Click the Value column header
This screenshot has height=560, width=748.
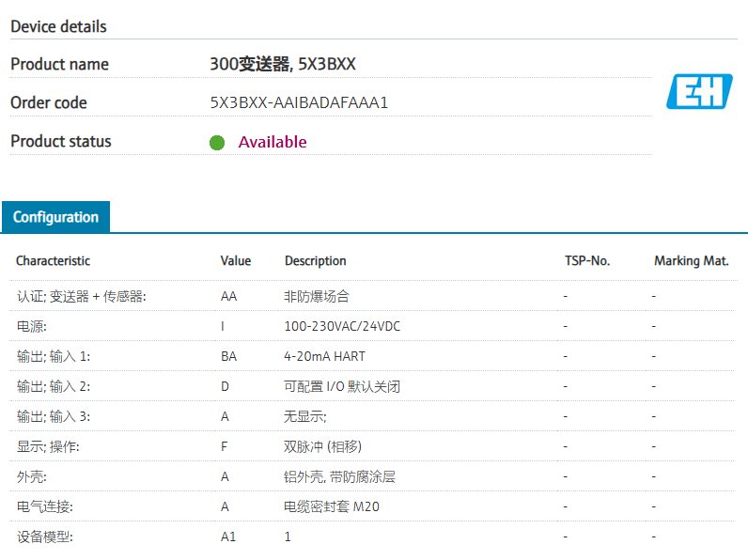point(236,260)
